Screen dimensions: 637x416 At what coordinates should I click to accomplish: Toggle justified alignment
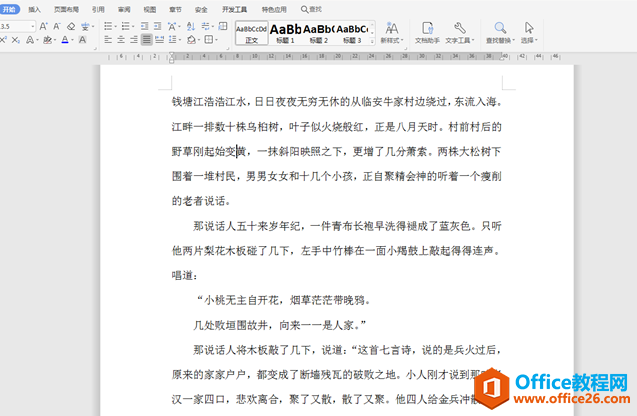click(147, 40)
